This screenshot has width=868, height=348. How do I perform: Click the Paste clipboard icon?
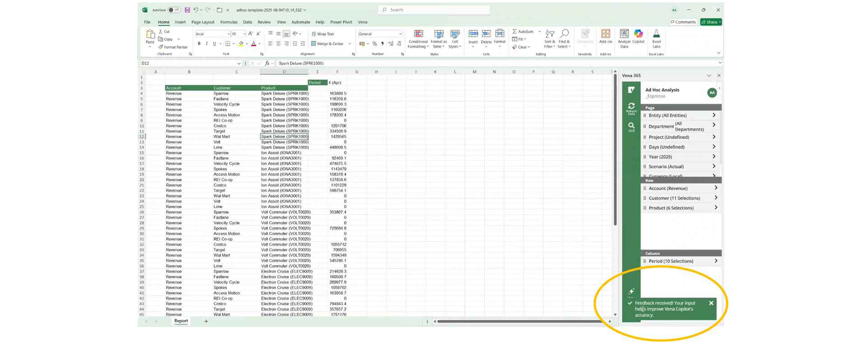tap(150, 35)
